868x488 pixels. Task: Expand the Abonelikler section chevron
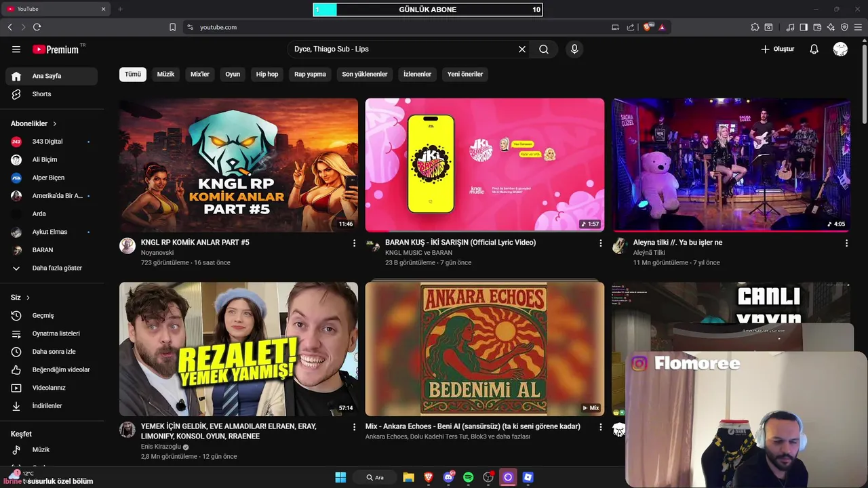tap(55, 124)
